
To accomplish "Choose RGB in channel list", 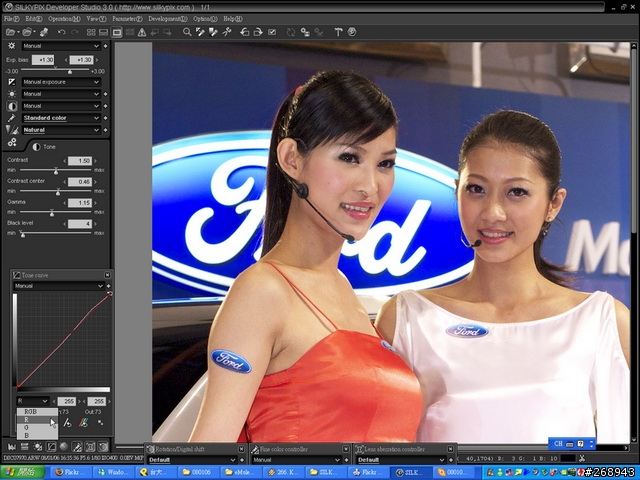I will 37,412.
